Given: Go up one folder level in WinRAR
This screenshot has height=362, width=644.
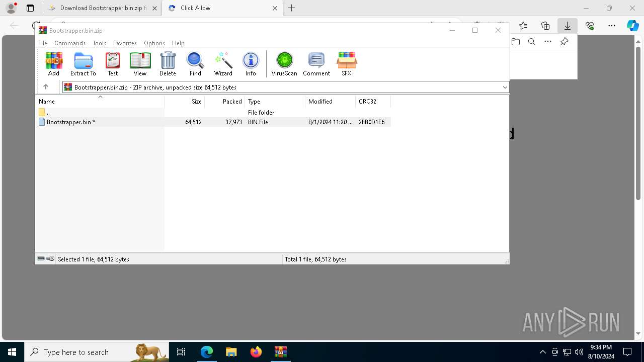Looking at the screenshot, I should pyautogui.click(x=46, y=87).
